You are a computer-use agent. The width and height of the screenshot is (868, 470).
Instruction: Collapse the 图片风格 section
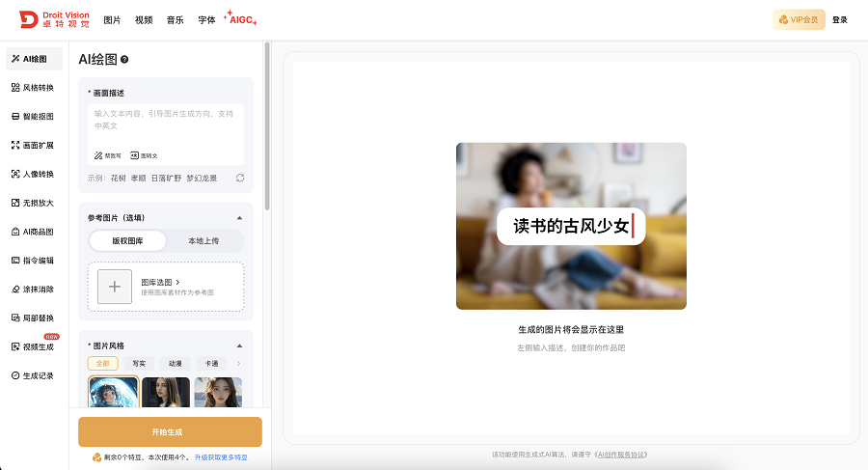click(239, 346)
